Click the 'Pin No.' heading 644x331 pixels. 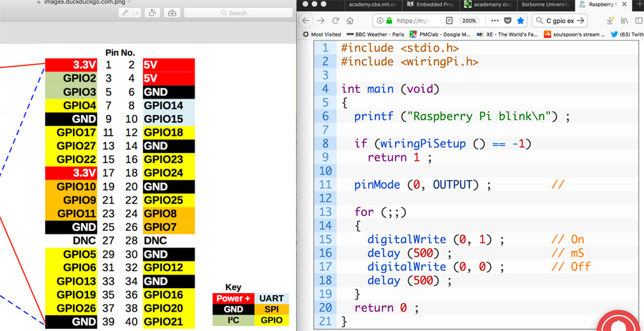120,52
